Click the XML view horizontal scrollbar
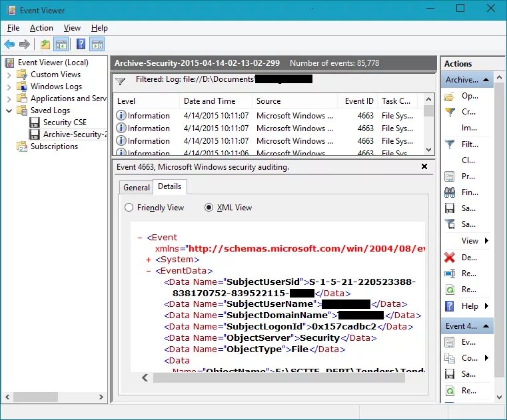This screenshot has height=420, width=507. point(278,377)
